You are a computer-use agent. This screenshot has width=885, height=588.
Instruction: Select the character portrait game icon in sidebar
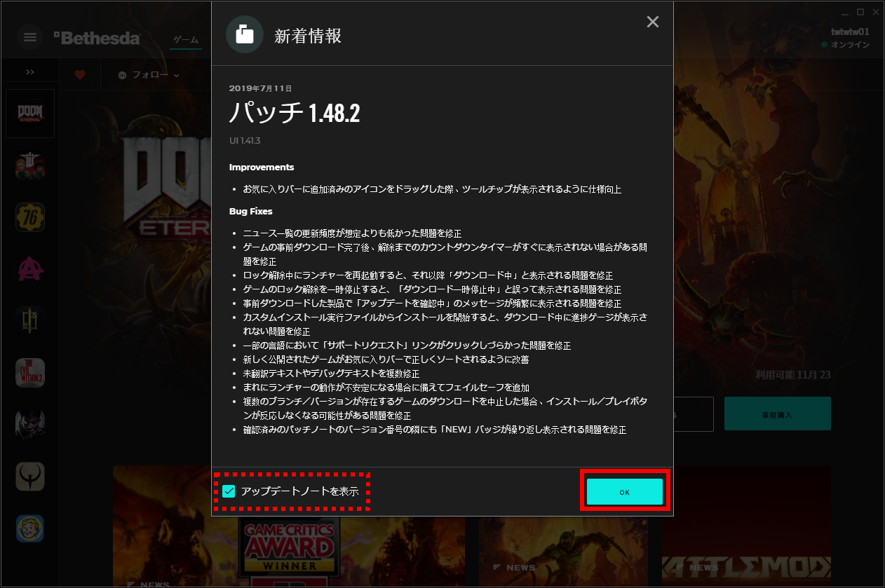tap(30, 424)
